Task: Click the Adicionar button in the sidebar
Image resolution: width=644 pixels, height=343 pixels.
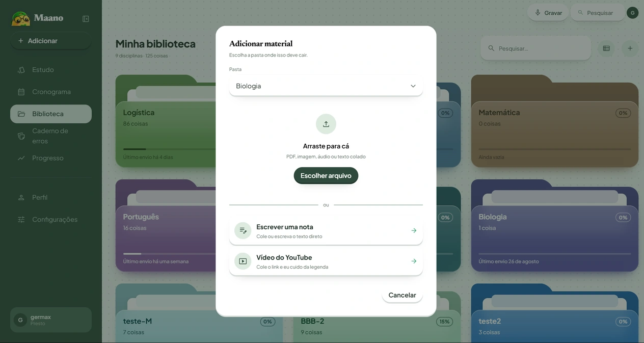Action: point(51,41)
